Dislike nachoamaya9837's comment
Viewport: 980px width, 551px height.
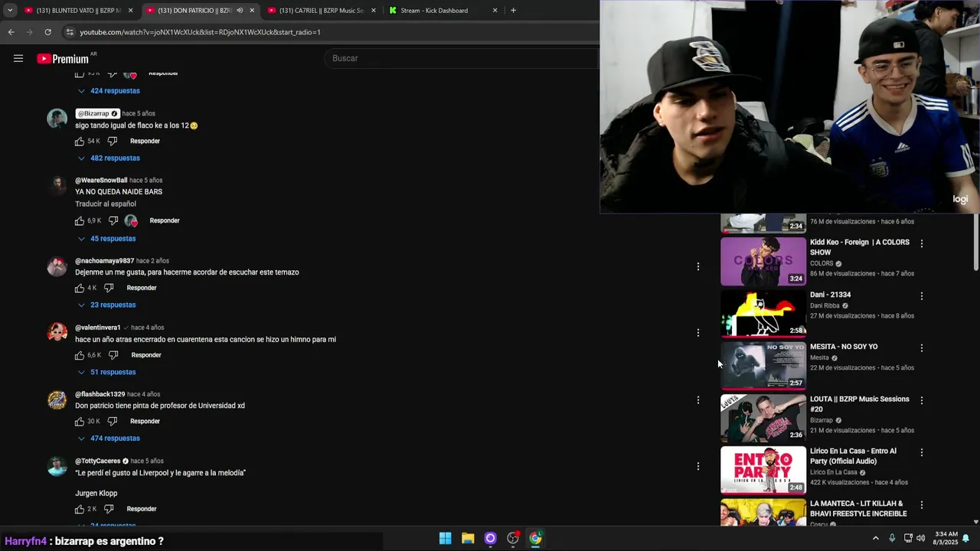pyautogui.click(x=109, y=289)
